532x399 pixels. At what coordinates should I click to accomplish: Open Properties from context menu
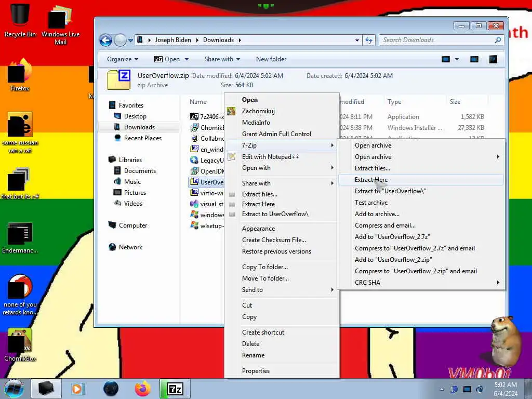point(281,371)
